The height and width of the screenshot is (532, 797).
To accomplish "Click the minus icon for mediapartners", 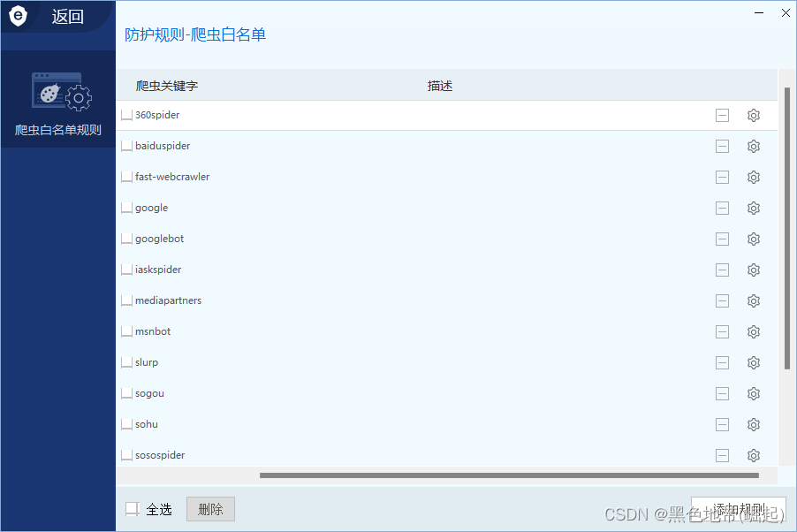I will pos(722,301).
